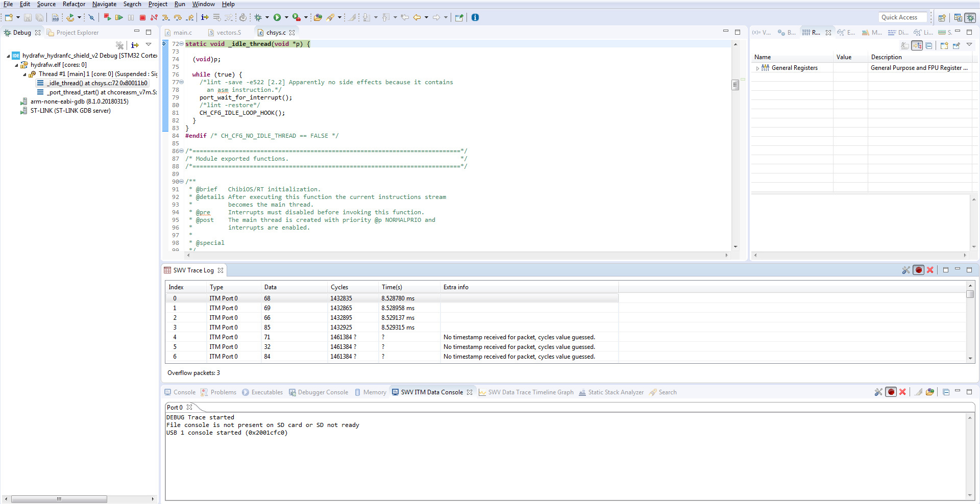Expand the General Registers tree node

coord(757,67)
